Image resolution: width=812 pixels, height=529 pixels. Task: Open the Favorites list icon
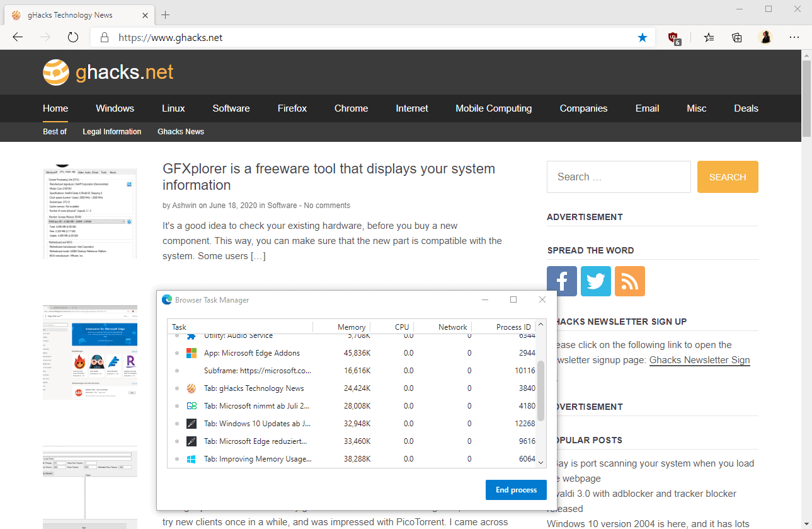point(709,37)
